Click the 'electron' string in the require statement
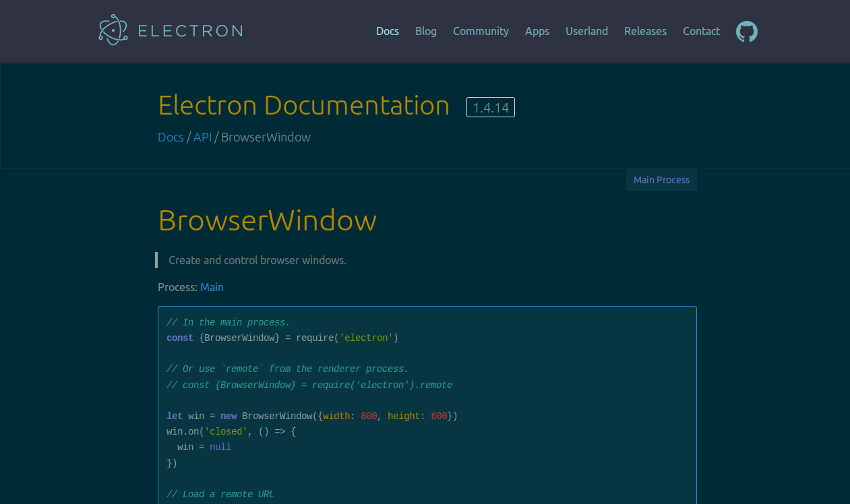 [x=367, y=338]
